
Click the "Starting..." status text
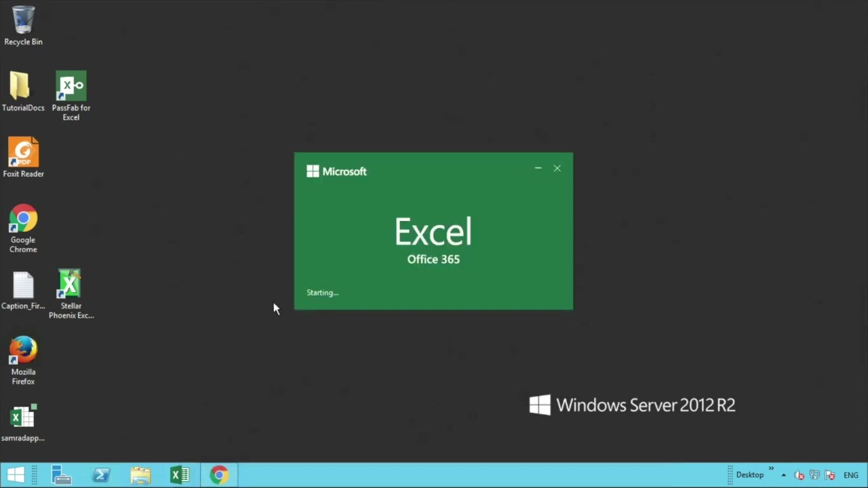[322, 293]
